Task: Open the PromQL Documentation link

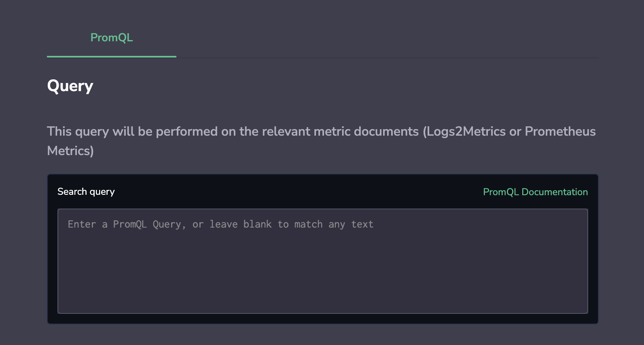Action: click(535, 192)
